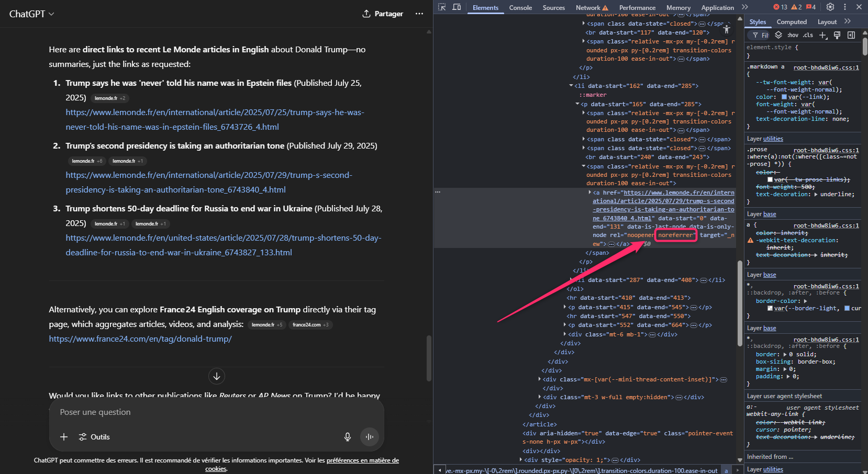Screen dimensions: 868x474
Task: Toggle the .cls element classes panel
Action: [808, 35]
